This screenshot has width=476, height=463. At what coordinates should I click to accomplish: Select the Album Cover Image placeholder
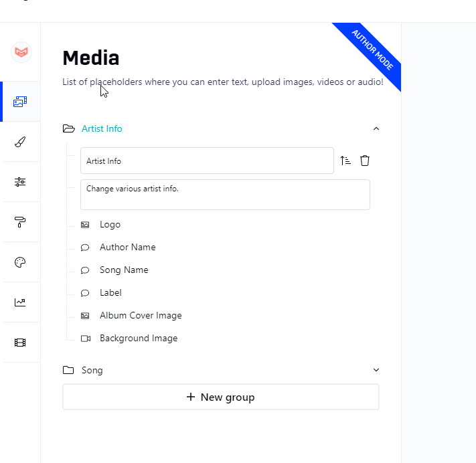[x=141, y=316]
